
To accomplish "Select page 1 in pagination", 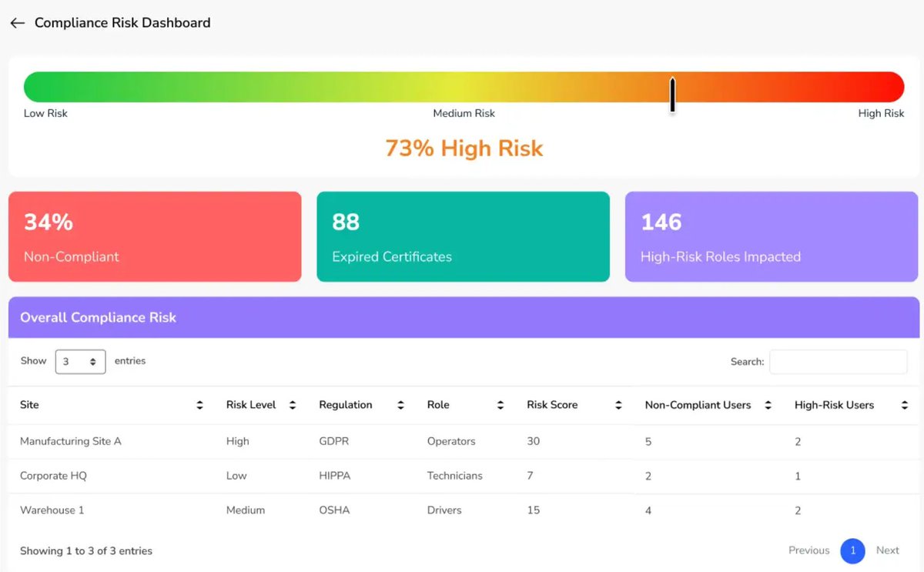I will pos(853,550).
